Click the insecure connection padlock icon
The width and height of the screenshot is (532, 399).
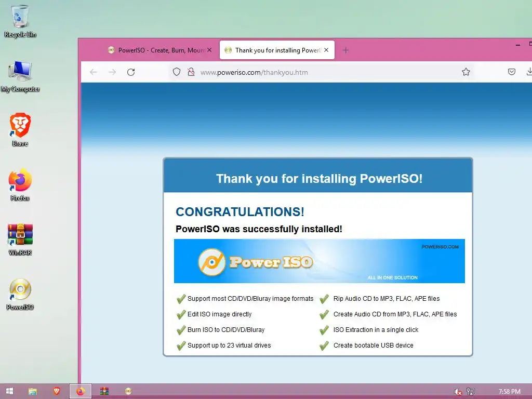coord(191,72)
